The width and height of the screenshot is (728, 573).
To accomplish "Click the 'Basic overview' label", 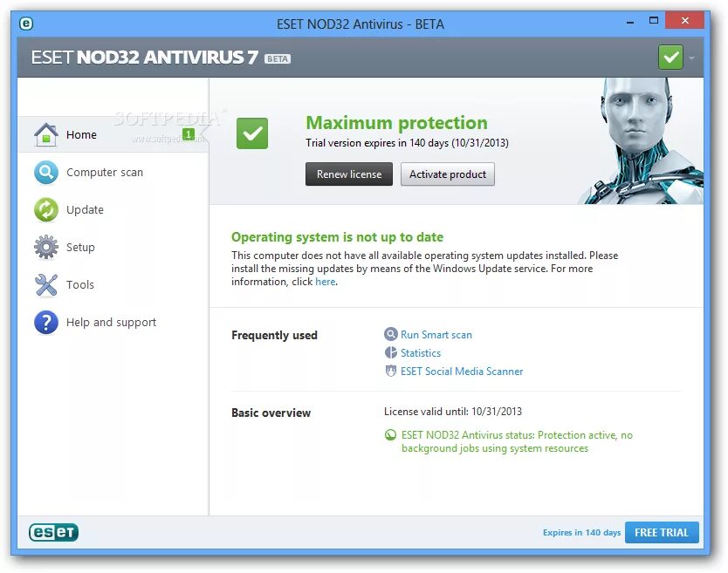I will coord(271,413).
